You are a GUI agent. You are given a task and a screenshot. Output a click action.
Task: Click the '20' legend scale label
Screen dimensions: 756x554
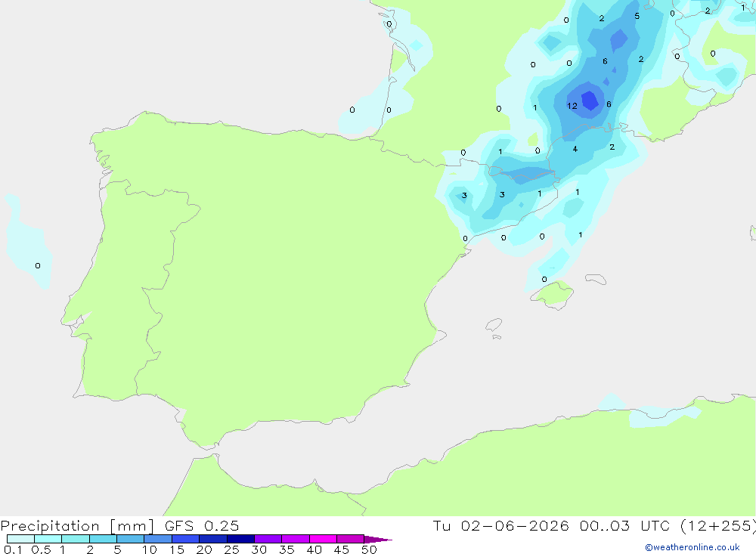pyautogui.click(x=204, y=549)
